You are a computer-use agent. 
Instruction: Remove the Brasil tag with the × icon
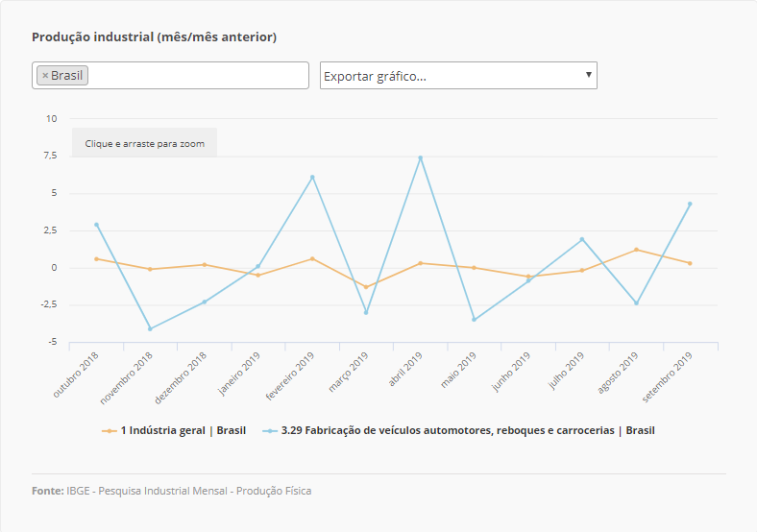point(45,76)
